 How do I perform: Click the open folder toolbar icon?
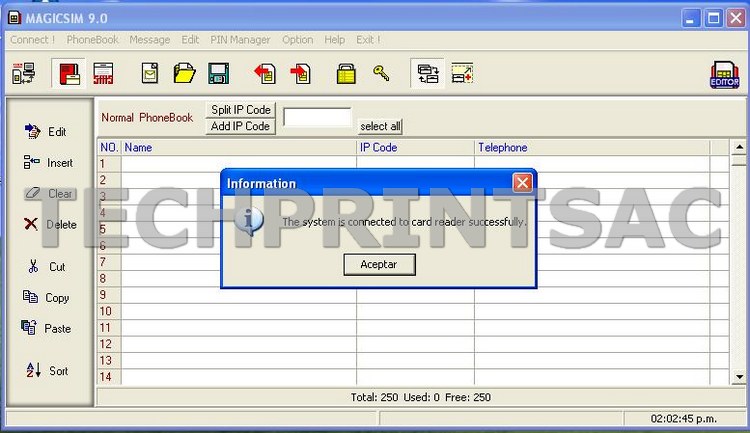185,74
